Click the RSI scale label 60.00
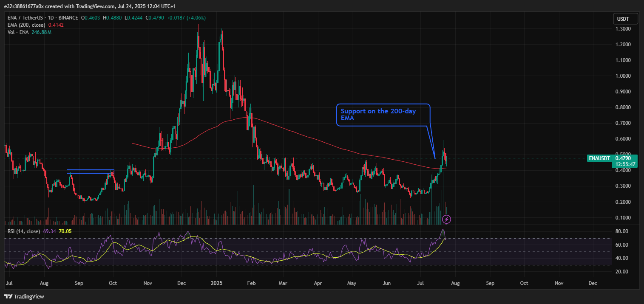The image size is (644, 304). click(622, 245)
